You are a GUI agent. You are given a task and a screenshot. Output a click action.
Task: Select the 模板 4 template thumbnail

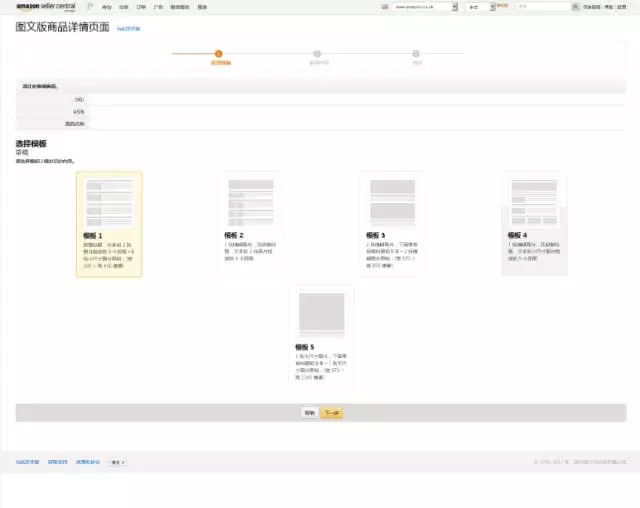pyautogui.click(x=533, y=222)
